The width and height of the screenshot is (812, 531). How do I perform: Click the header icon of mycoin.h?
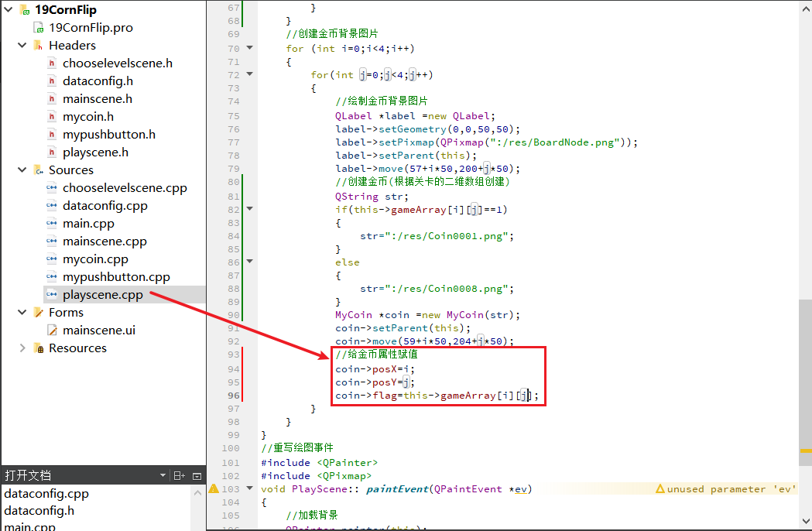(52, 117)
